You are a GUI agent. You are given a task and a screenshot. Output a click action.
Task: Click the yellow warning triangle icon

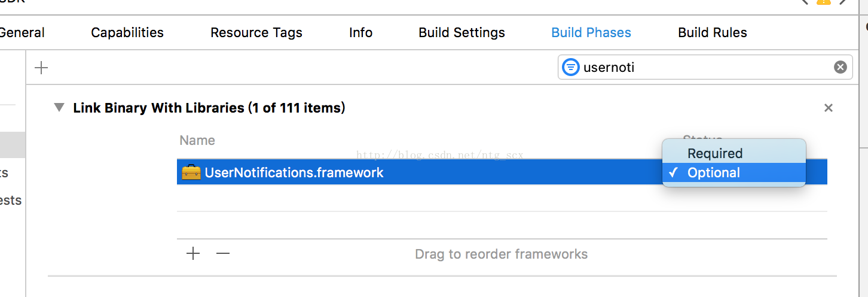point(824,2)
